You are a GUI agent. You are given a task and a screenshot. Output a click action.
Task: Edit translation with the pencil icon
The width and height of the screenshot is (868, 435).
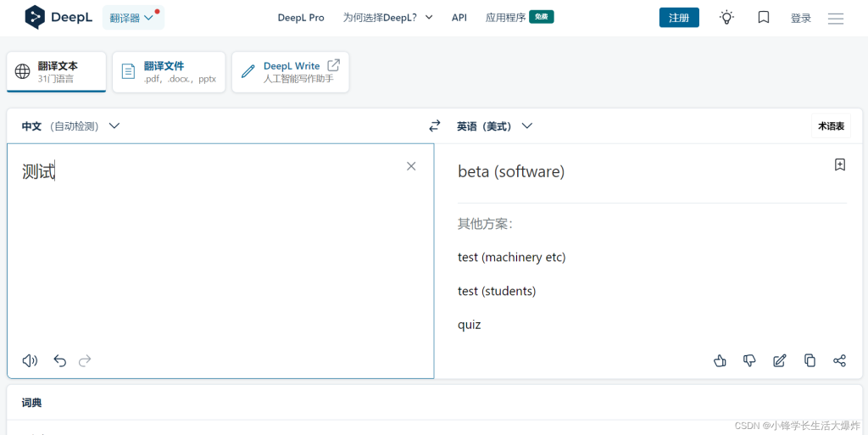coord(780,361)
